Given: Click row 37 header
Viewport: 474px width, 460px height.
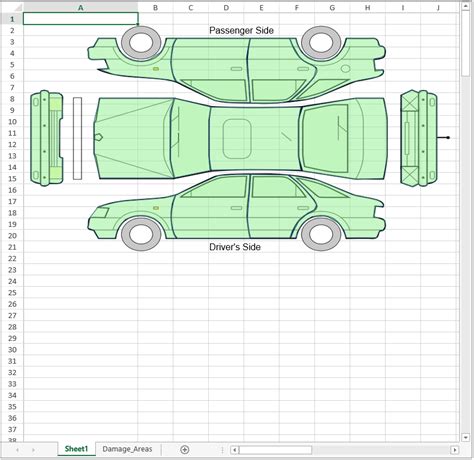Looking at the screenshot, I should [12, 429].
